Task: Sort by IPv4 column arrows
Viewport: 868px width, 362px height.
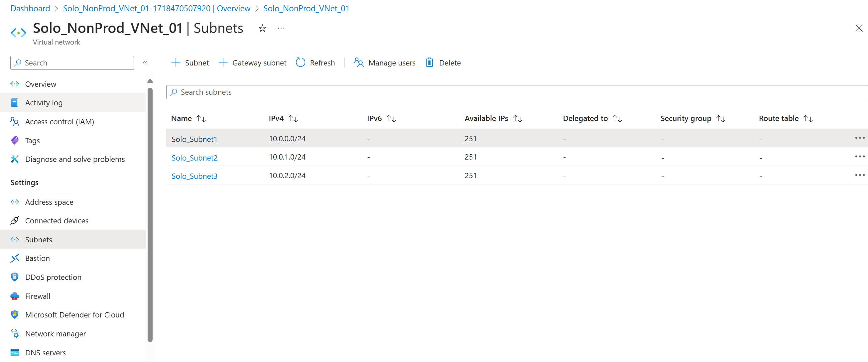Action: tap(293, 119)
